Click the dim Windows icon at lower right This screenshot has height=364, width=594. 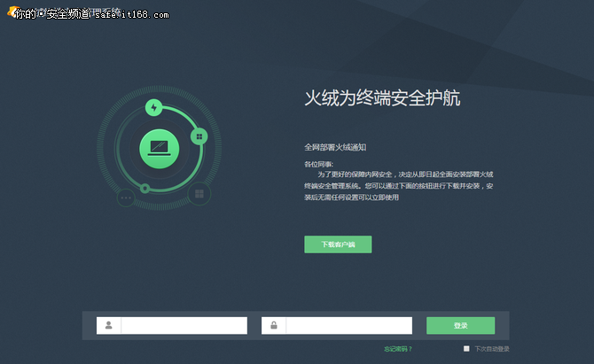[x=199, y=194]
